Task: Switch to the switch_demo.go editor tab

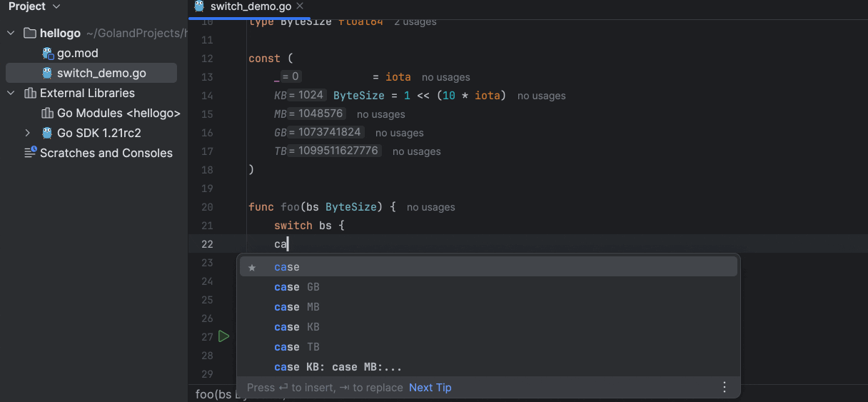Action: [248, 6]
